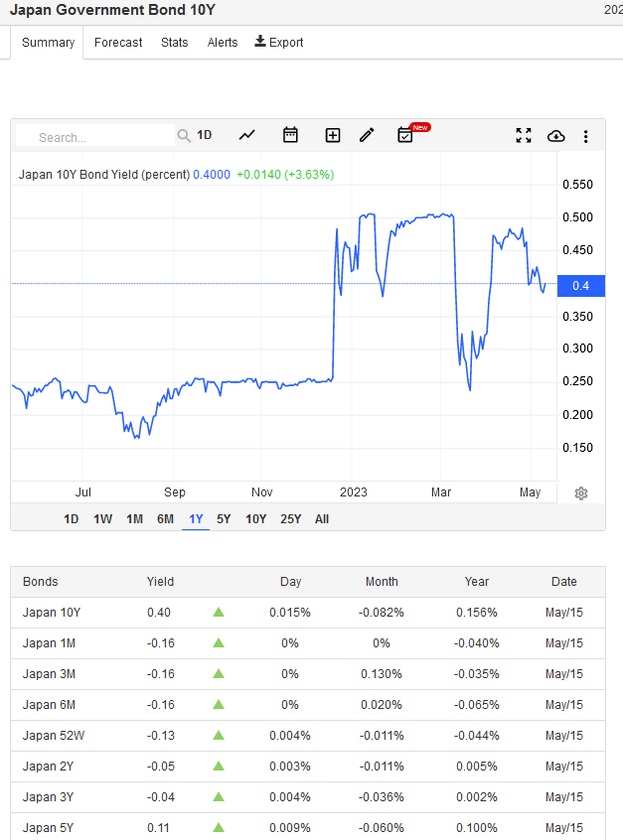Click green up arrow in Japan 3Y row

coord(219,797)
